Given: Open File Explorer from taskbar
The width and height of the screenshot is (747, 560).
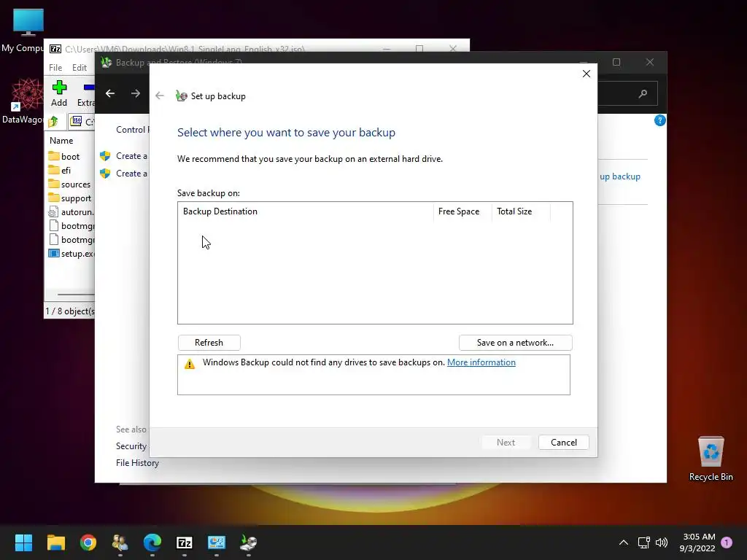Looking at the screenshot, I should [x=55, y=542].
